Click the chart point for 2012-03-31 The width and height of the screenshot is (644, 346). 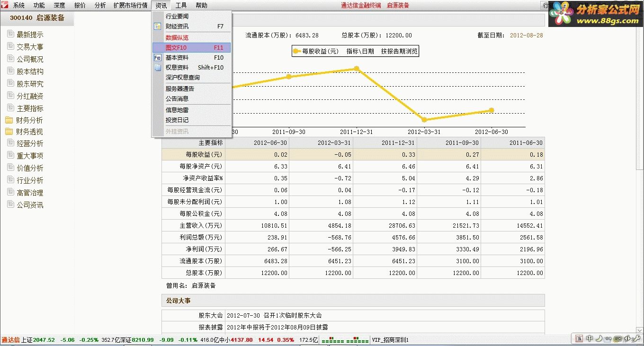click(424, 120)
